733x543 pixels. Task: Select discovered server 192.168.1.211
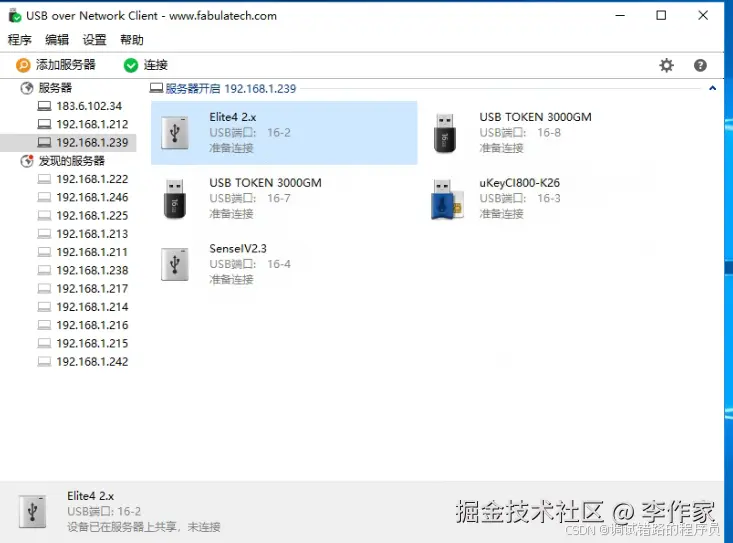(92, 252)
